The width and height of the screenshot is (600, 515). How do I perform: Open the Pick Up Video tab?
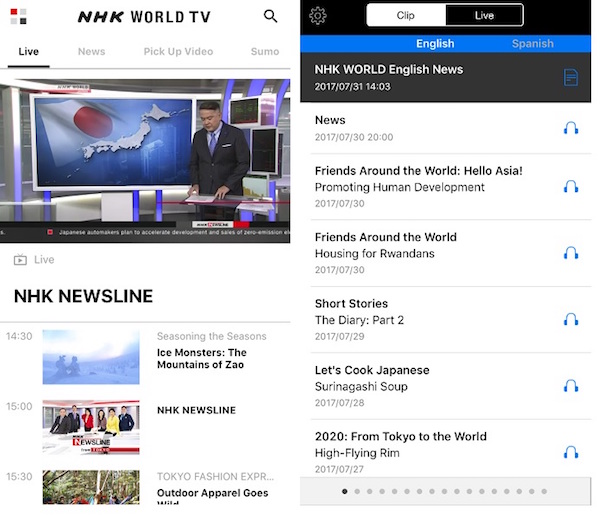(x=178, y=52)
